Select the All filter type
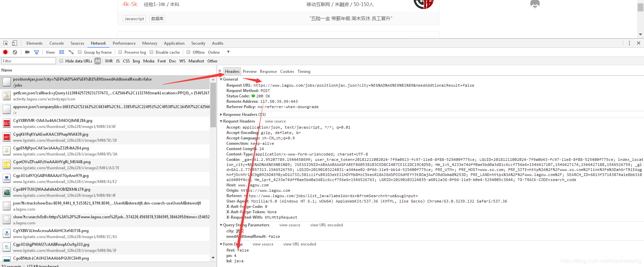Image resolution: width=644 pixels, height=267 pixels. tap(98, 61)
